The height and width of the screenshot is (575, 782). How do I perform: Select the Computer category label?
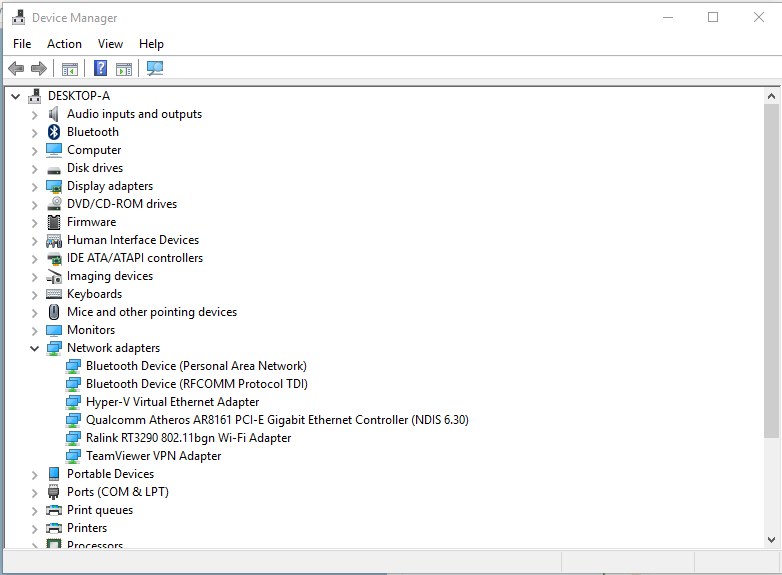pos(94,150)
